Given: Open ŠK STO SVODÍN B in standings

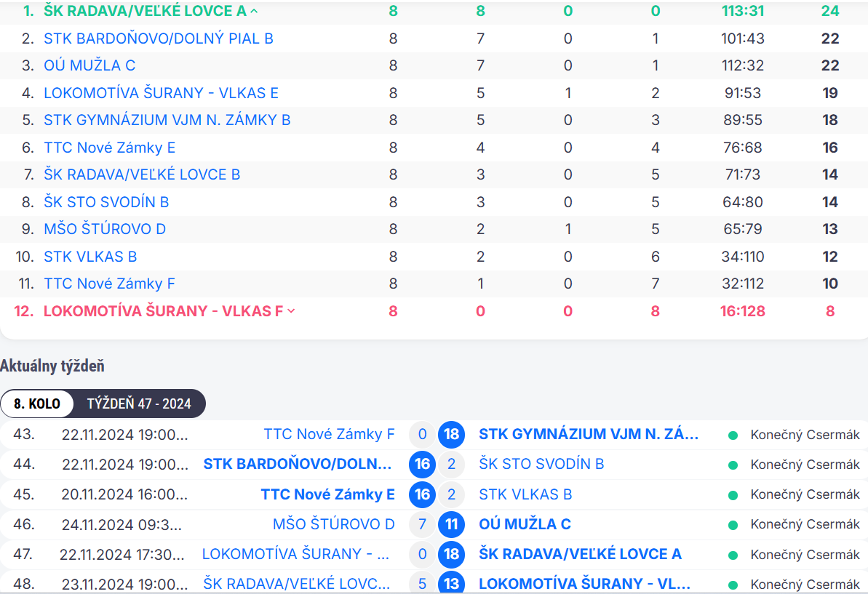Looking at the screenshot, I should point(106,202).
